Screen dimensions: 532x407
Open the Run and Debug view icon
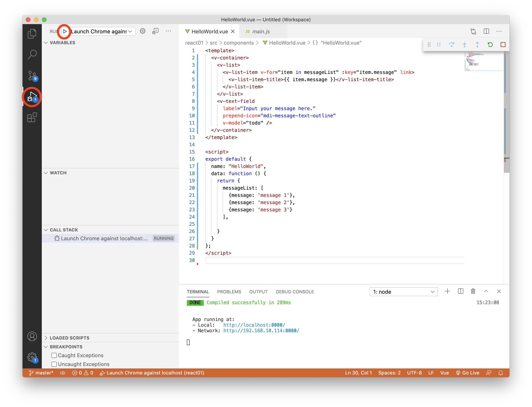(32, 97)
